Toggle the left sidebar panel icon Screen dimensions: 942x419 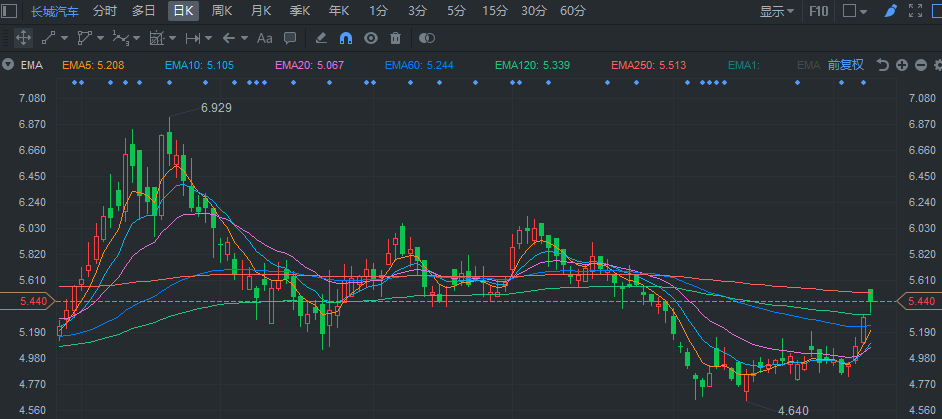pos(10,11)
